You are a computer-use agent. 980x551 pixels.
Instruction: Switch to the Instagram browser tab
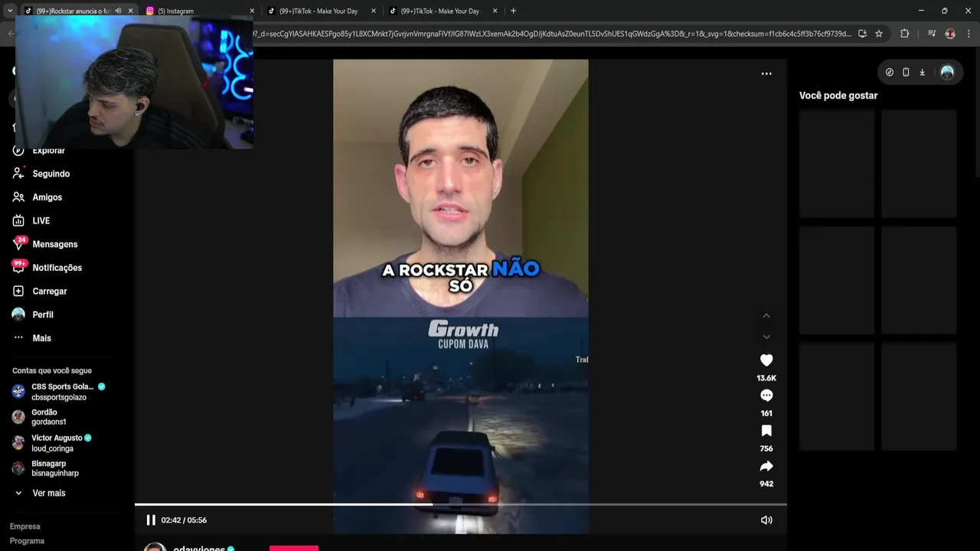click(198, 11)
